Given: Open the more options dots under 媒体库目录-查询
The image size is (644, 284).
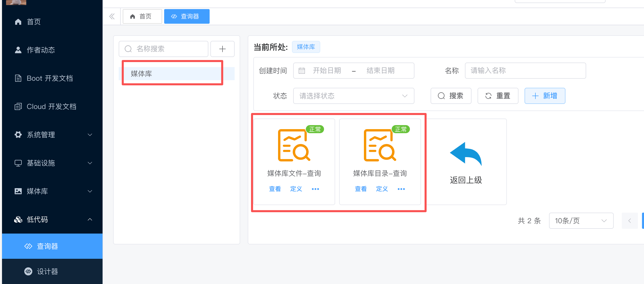Looking at the screenshot, I should pos(401,189).
